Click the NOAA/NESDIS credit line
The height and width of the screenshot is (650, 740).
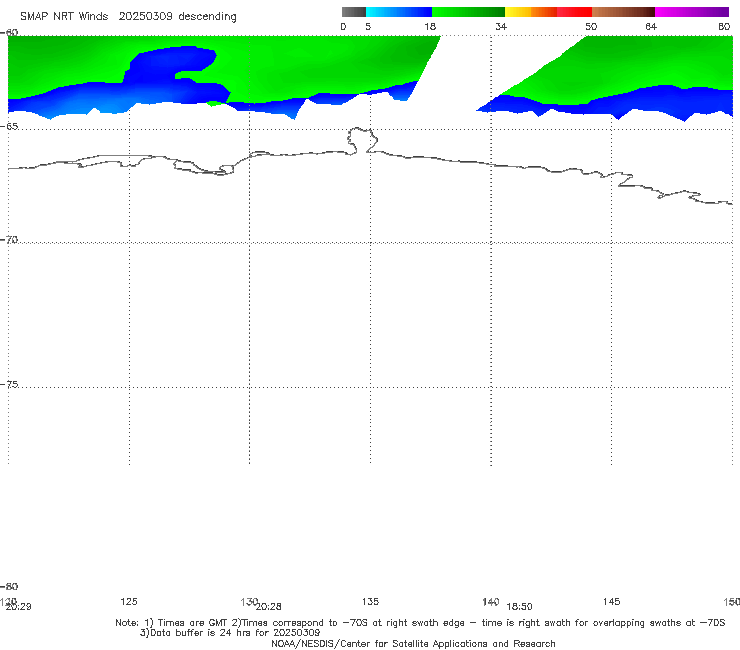(413, 643)
